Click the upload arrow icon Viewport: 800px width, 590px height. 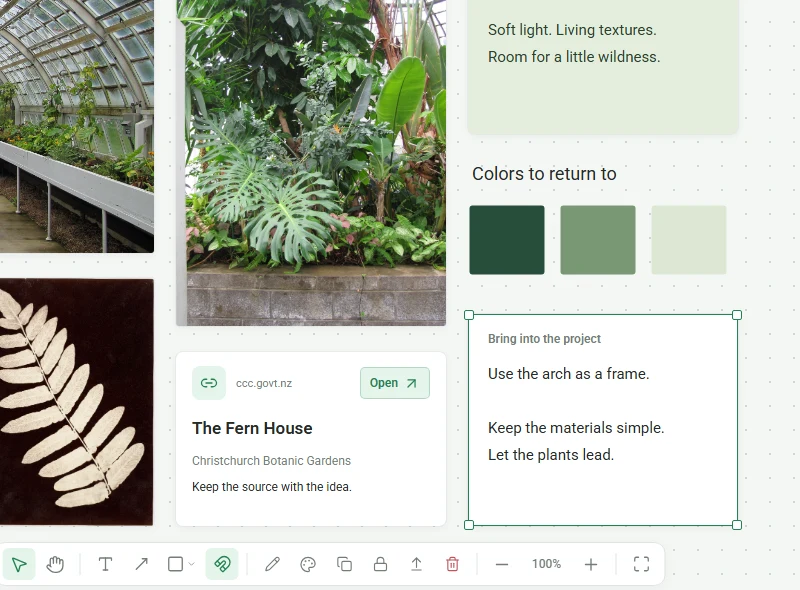coord(416,564)
